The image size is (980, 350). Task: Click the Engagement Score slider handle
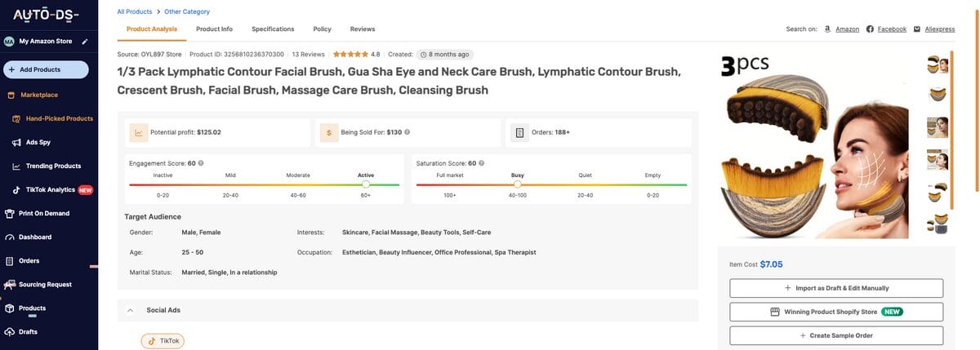pos(366,184)
